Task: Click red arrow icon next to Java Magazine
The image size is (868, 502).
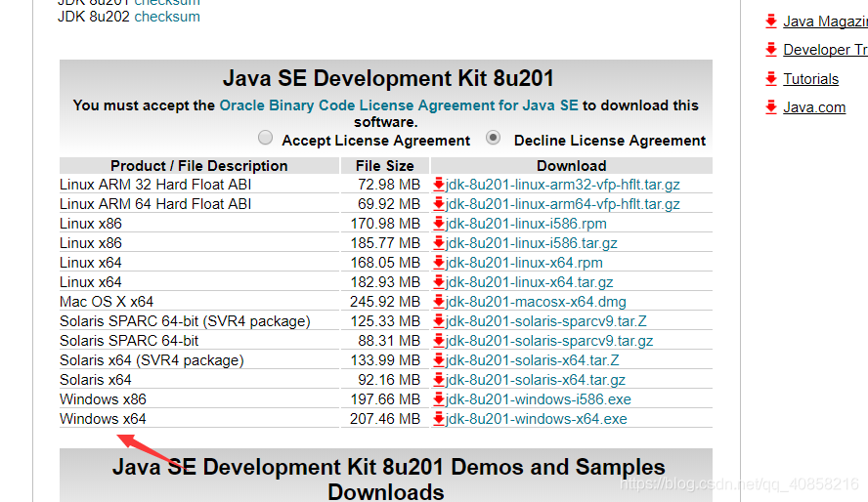Action: pyautogui.click(x=771, y=21)
